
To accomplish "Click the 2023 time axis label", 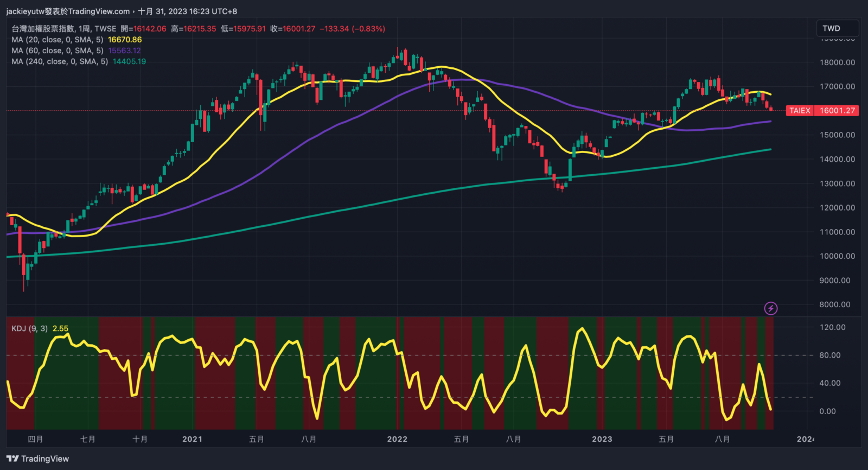I will coord(602,439).
